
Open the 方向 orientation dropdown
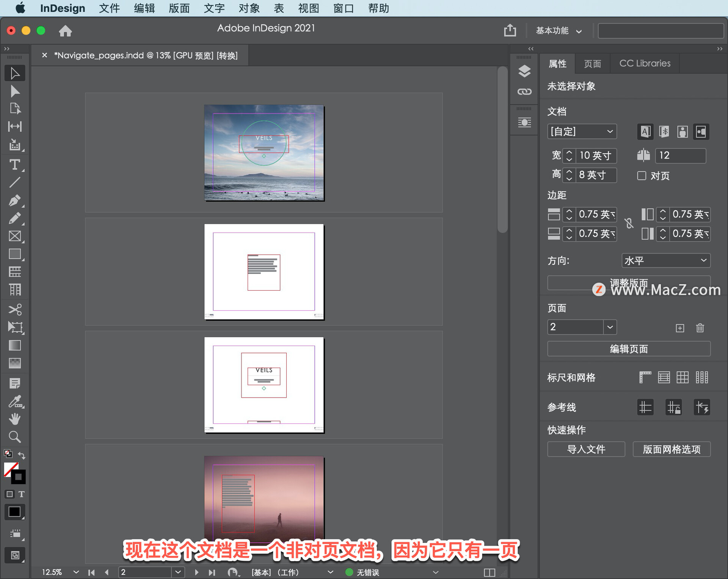coord(666,260)
